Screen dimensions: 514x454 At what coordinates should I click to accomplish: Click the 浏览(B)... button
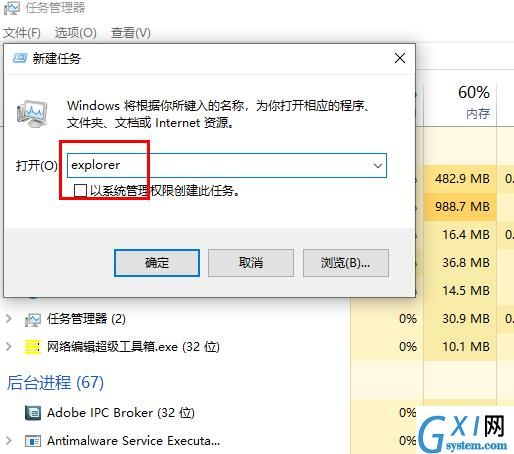coord(346,263)
